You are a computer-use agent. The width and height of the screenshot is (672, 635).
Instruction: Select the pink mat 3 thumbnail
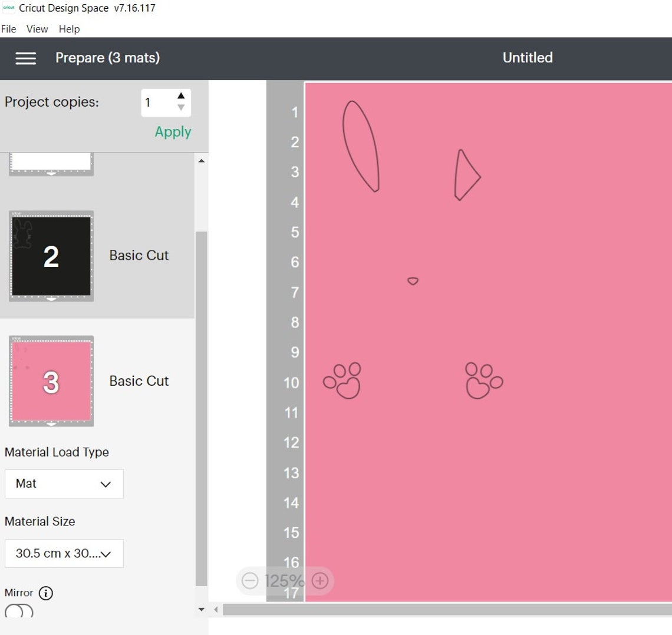click(x=51, y=381)
